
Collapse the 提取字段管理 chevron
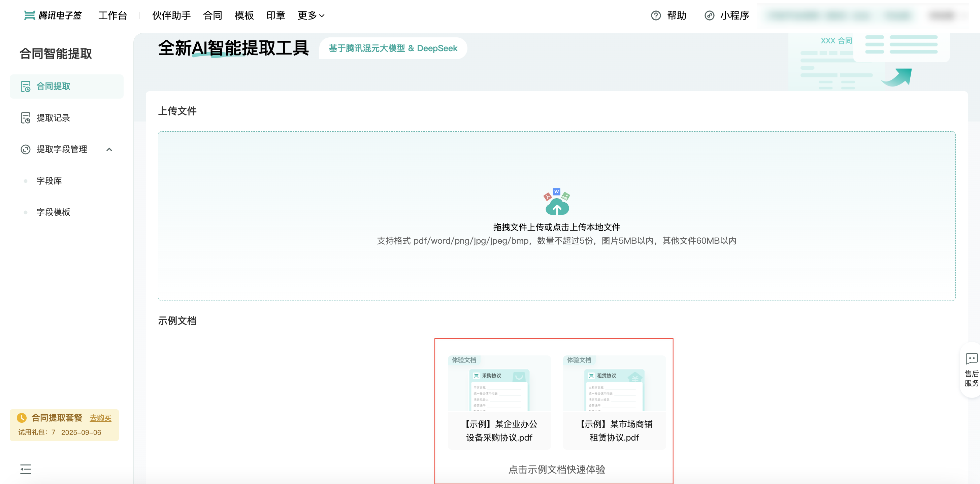click(x=109, y=149)
